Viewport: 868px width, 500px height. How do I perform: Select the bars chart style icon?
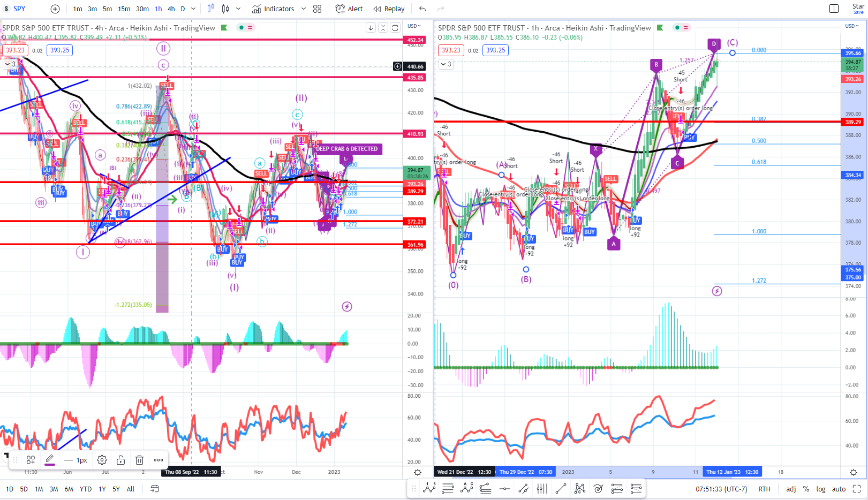210,9
